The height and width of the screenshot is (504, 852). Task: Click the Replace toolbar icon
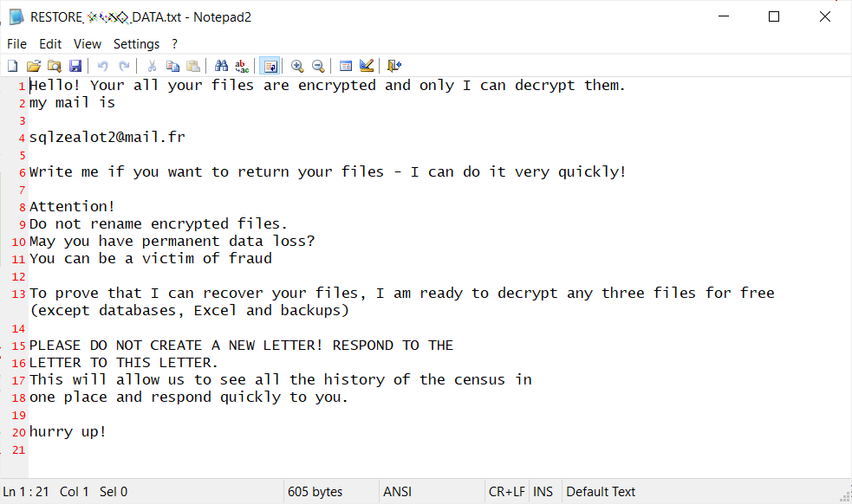click(242, 66)
